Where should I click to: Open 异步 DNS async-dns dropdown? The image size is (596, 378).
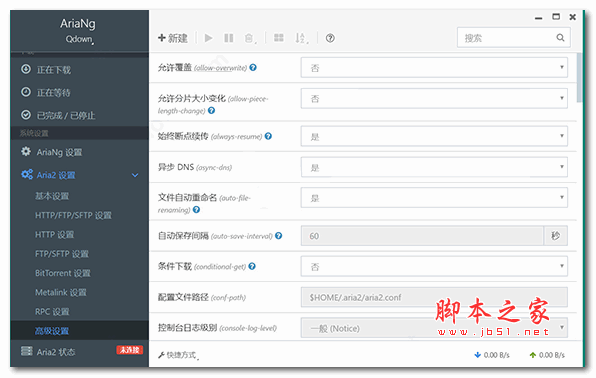click(x=434, y=167)
